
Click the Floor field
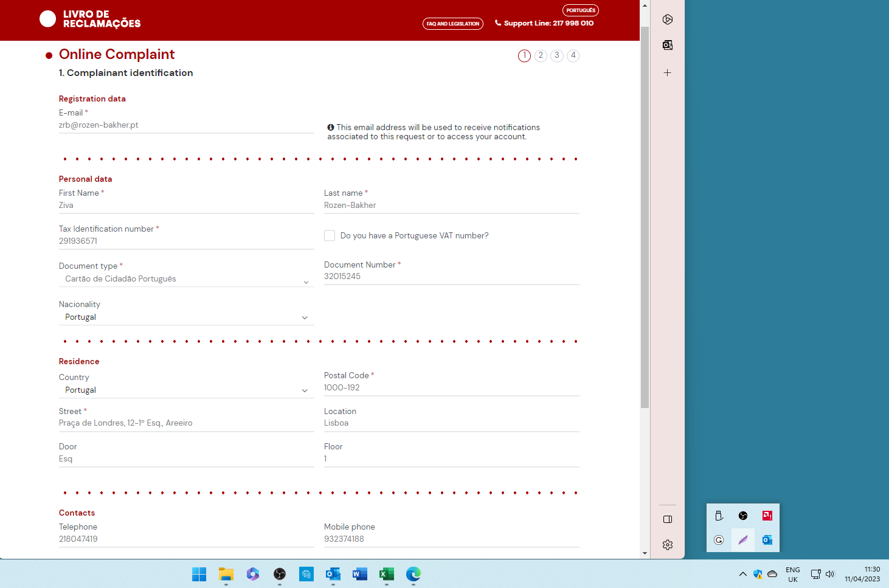pos(452,459)
